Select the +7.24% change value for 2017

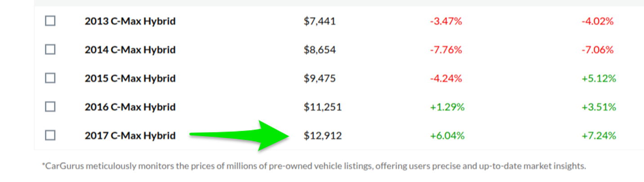[x=599, y=135]
